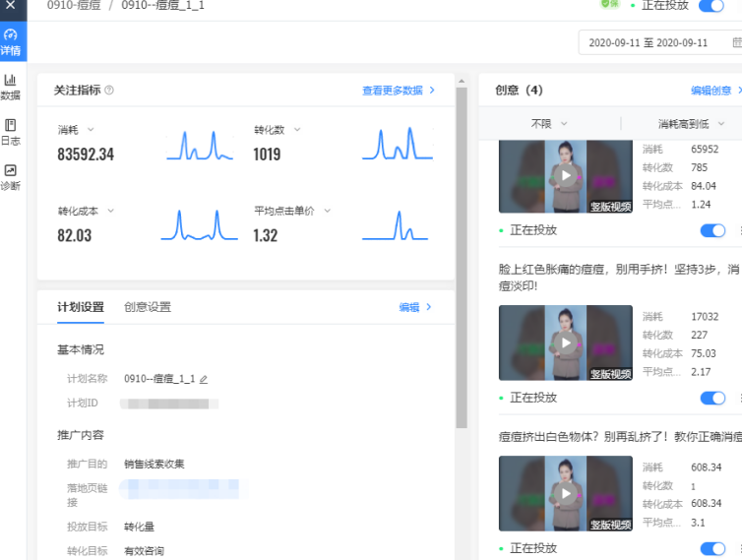
Task: Click the 有效咨询 conversion target text
Action: (x=144, y=551)
